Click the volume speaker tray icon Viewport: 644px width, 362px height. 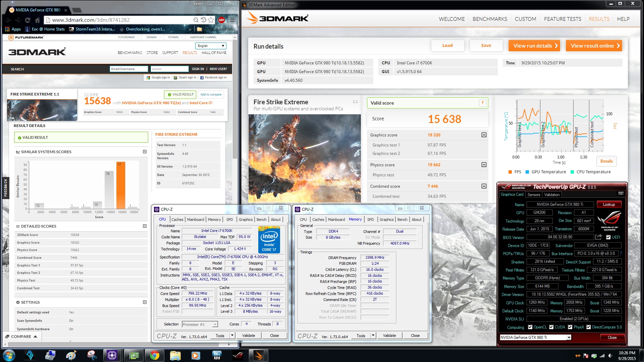(x=610, y=356)
